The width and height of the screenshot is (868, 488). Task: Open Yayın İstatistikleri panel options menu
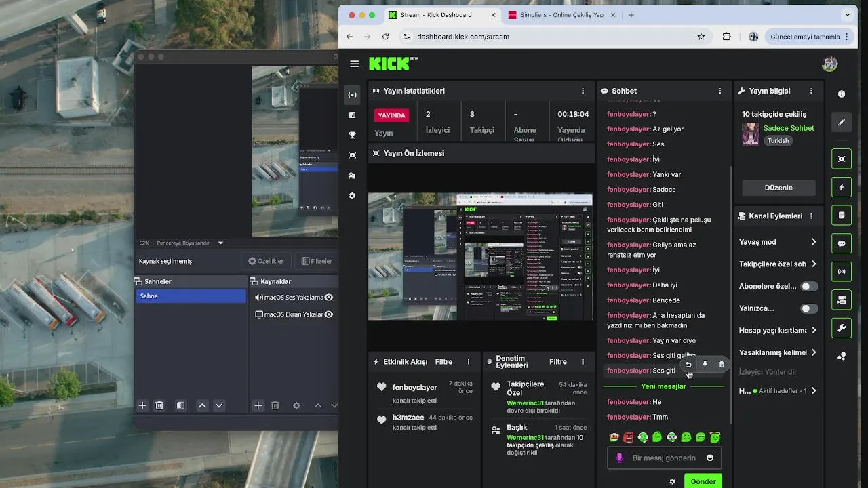pyautogui.click(x=583, y=91)
